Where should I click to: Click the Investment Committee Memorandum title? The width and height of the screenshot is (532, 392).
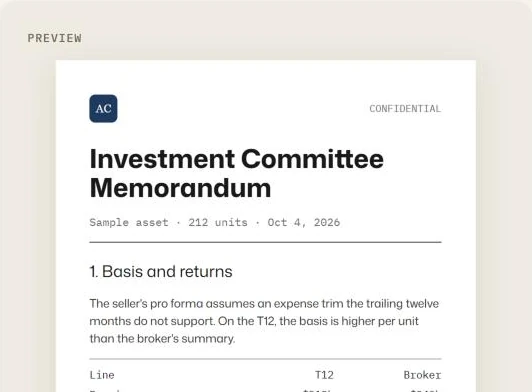pyautogui.click(x=236, y=173)
